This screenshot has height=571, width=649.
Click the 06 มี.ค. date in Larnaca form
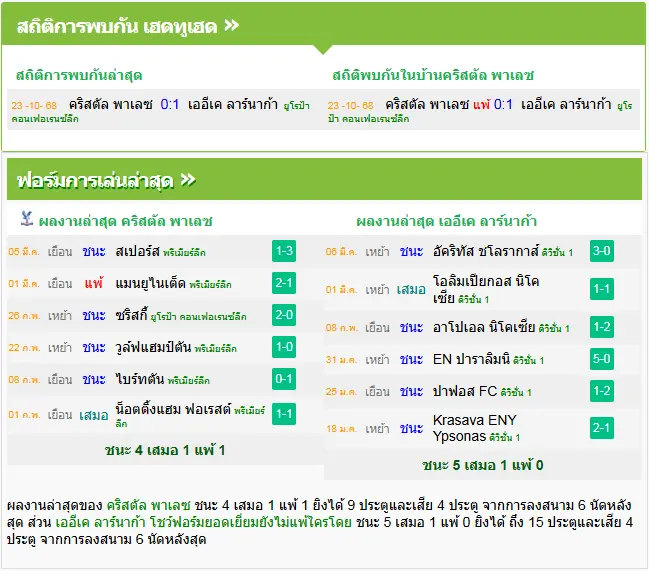click(341, 252)
